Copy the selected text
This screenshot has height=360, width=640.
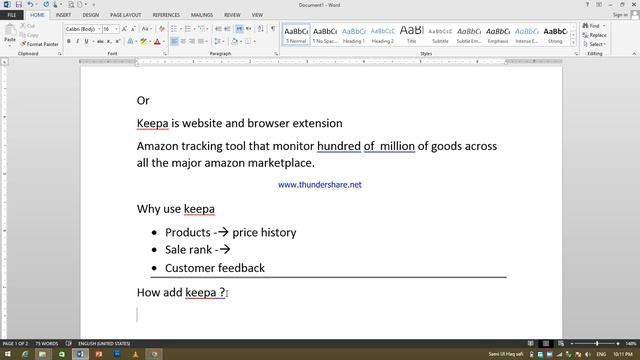[x=29, y=35]
